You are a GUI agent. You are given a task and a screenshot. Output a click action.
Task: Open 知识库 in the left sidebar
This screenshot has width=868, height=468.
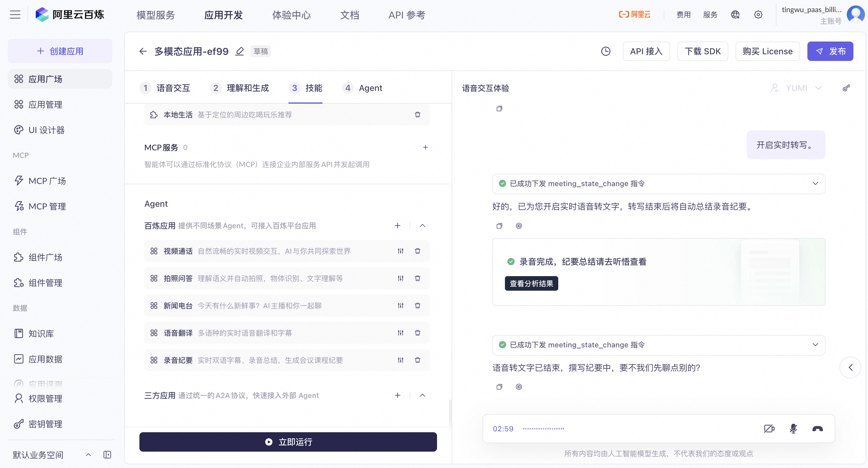pyautogui.click(x=41, y=333)
